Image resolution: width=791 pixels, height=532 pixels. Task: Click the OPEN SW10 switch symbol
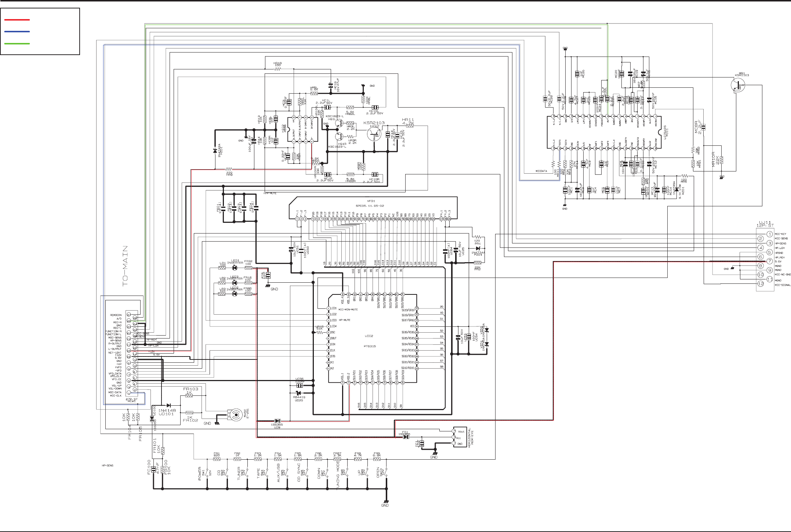tap(387, 472)
